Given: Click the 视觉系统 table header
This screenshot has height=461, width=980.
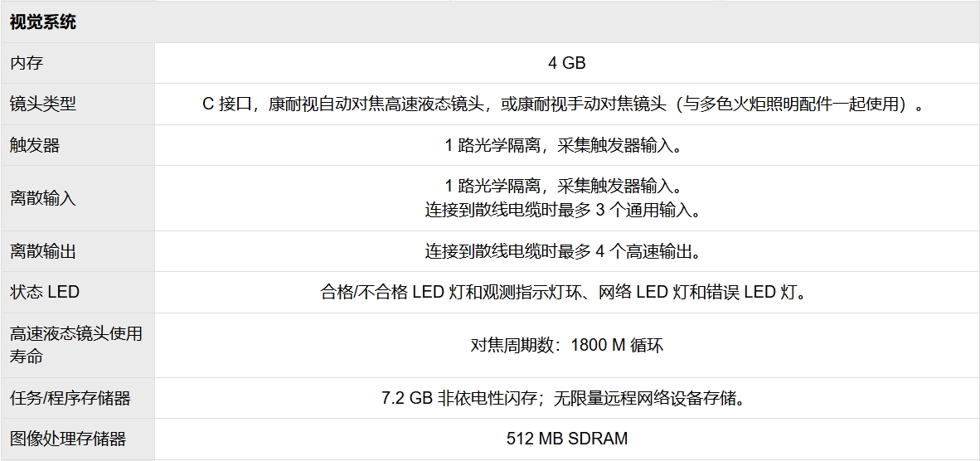Looking at the screenshot, I should (x=43, y=22).
